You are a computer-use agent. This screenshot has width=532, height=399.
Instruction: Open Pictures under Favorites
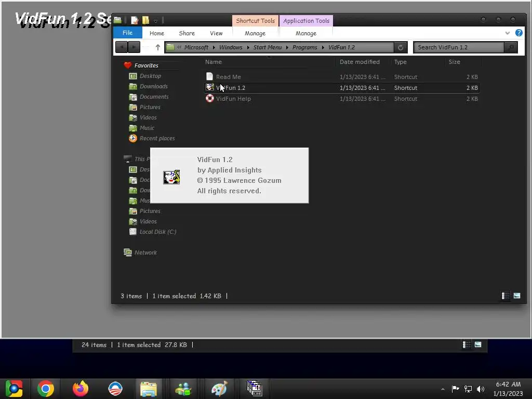(x=150, y=107)
